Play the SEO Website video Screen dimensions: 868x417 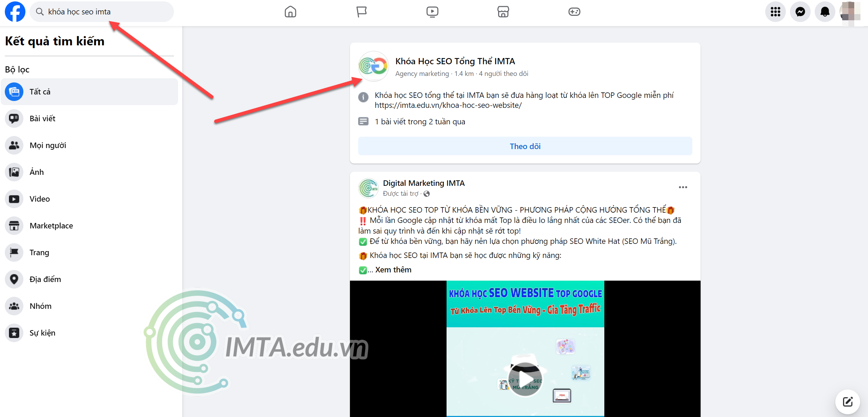[x=525, y=380]
